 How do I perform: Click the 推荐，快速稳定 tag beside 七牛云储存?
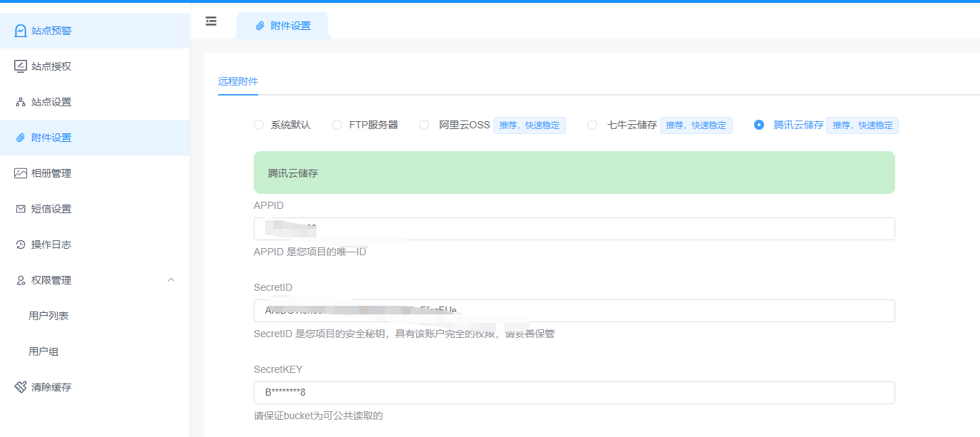tap(696, 125)
